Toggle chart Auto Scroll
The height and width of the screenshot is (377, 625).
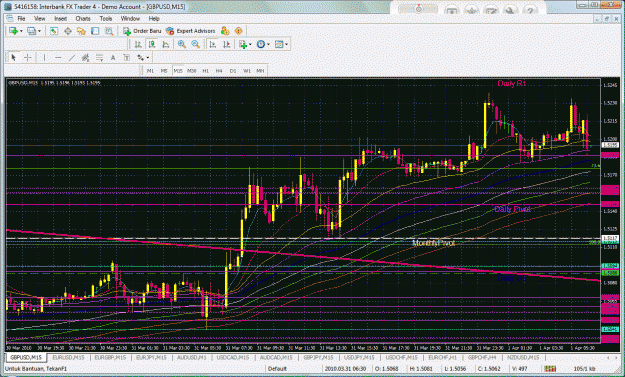pos(212,44)
